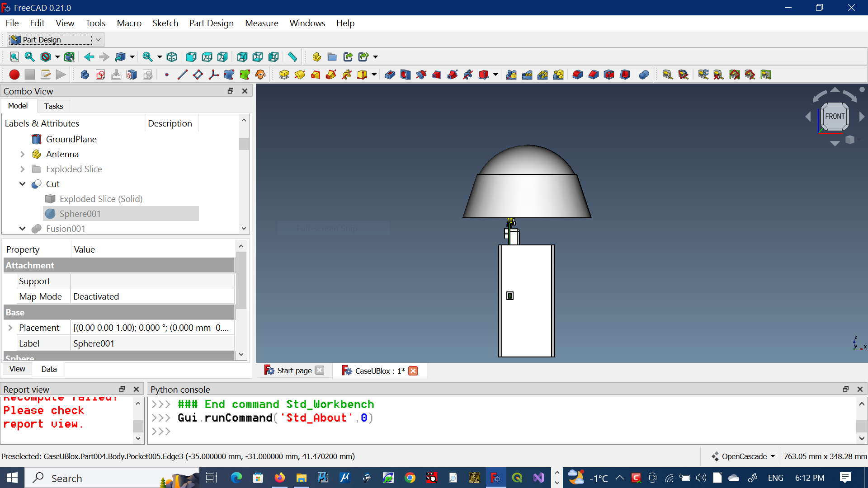The image size is (868, 488).
Task: Apply the Fillet dressup tool
Action: pos(577,75)
